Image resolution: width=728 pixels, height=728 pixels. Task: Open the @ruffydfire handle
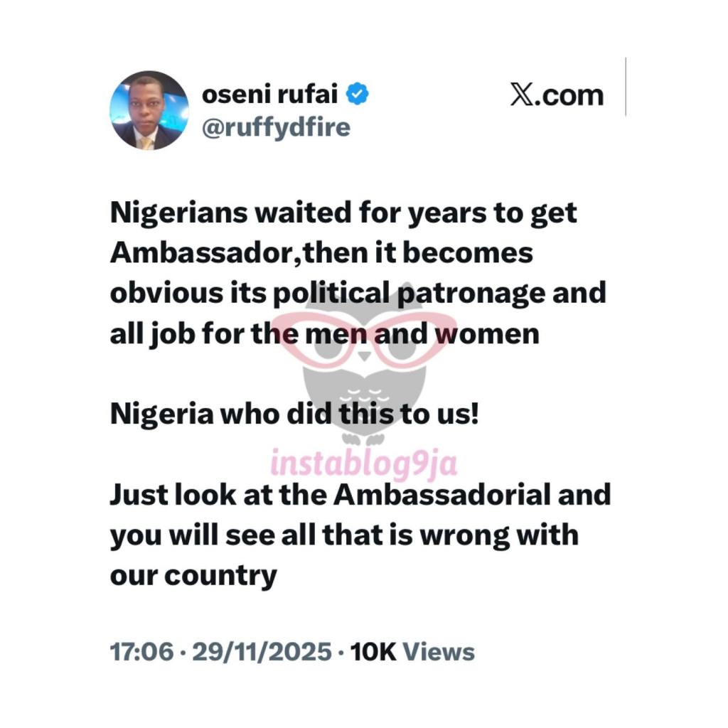click(x=277, y=129)
